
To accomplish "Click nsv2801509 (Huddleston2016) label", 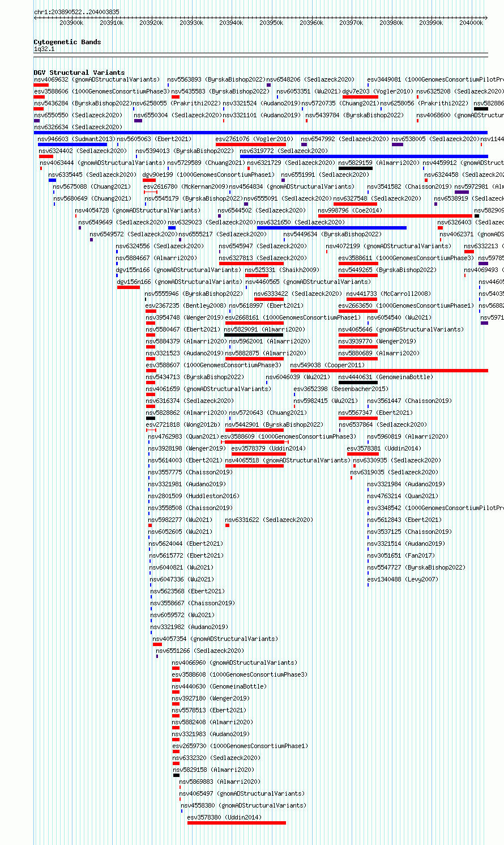I will tap(194, 496).
